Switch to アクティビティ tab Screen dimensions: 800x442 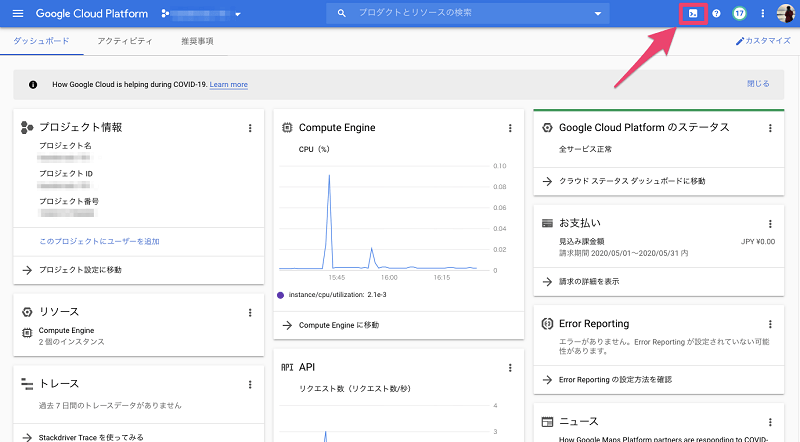[125, 41]
